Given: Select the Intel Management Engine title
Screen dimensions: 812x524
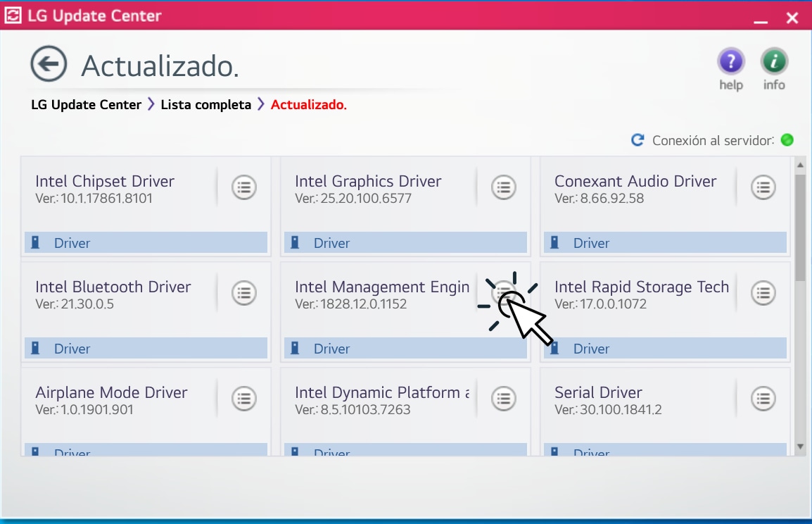Looking at the screenshot, I should [382, 287].
